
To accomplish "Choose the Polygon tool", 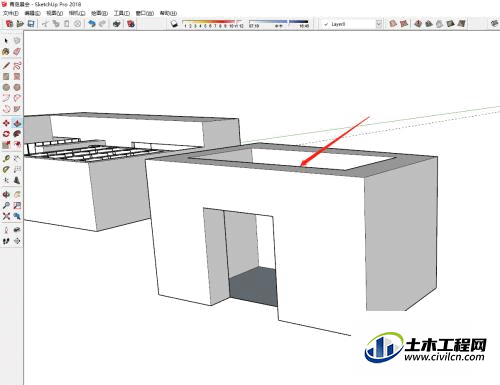I will tap(17, 87).
